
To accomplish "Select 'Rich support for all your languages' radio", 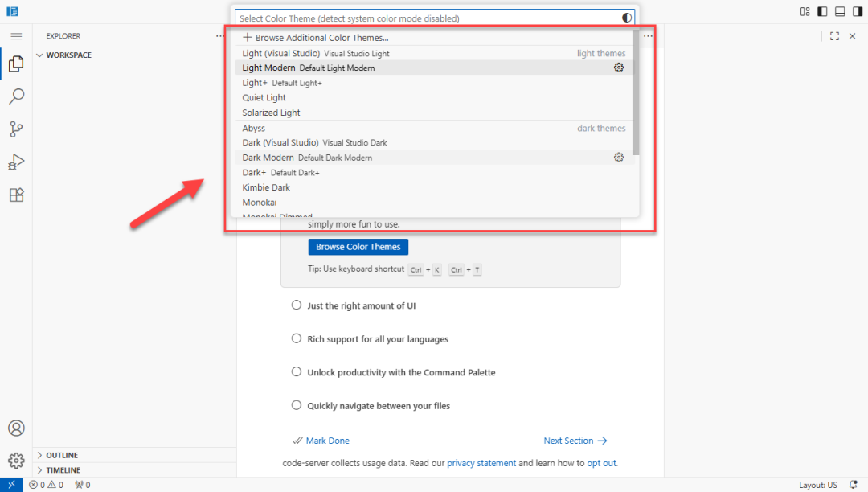I will click(297, 339).
